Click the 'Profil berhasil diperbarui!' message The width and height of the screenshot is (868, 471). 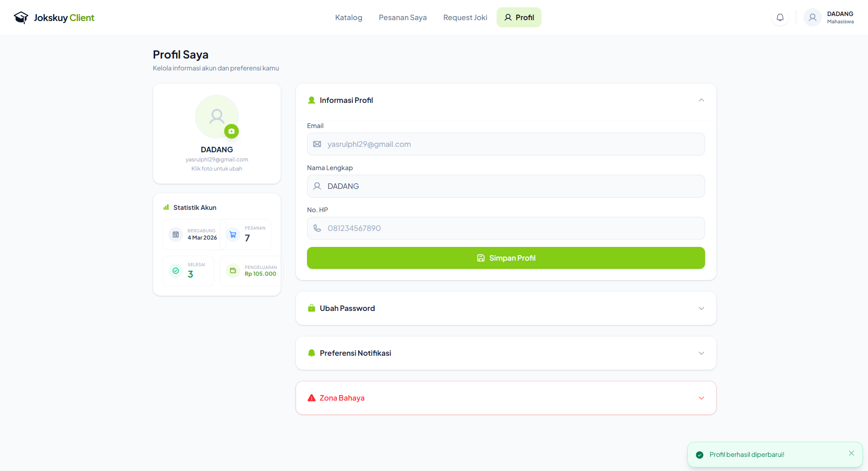point(747,455)
